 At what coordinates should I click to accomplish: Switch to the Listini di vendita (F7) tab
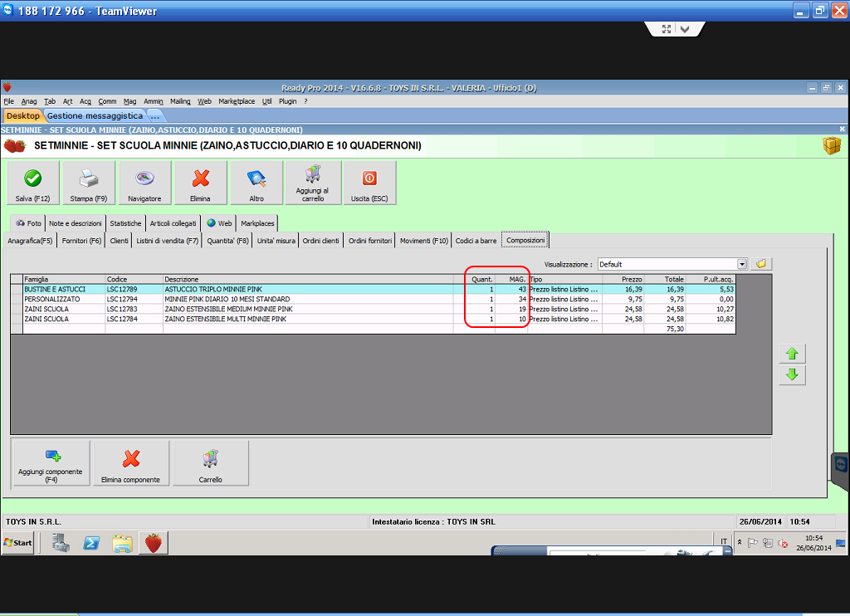[x=168, y=241]
